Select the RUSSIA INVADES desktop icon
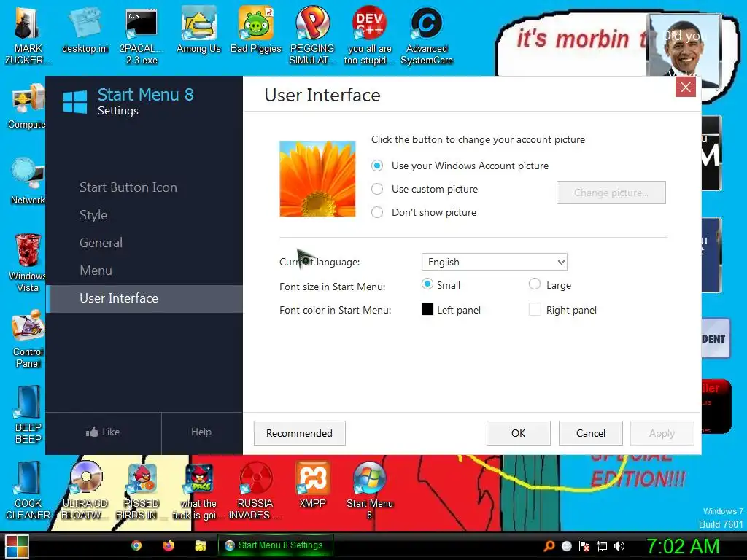This screenshot has height=560, width=747. 255,491
